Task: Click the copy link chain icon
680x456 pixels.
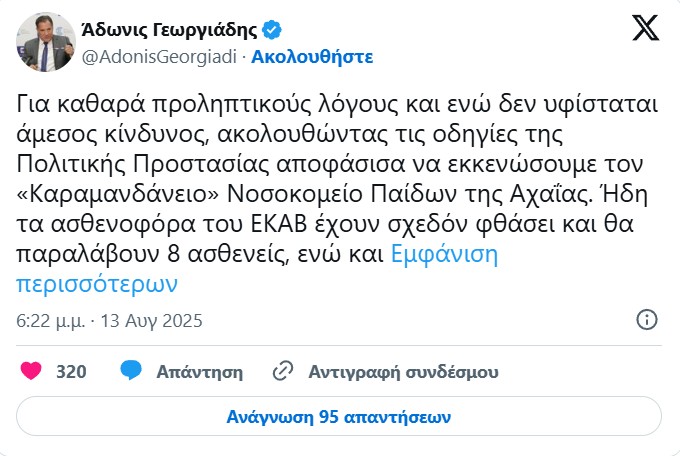Action: pyautogui.click(x=282, y=371)
